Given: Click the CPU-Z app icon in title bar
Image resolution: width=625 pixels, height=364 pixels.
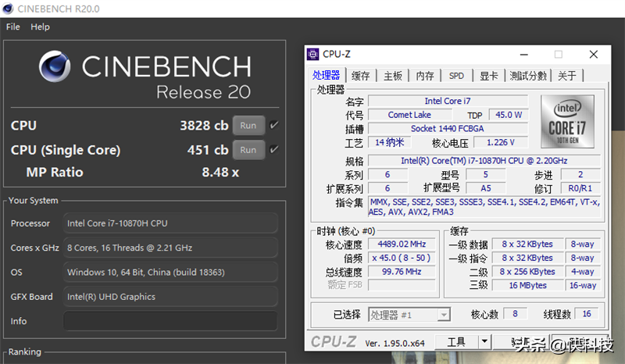Looking at the screenshot, I should (x=312, y=54).
